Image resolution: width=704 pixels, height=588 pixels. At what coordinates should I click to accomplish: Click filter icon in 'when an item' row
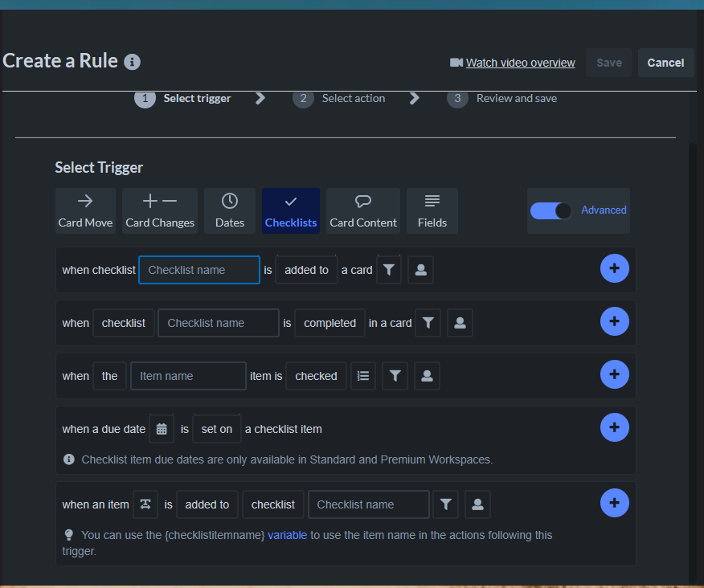tap(445, 504)
